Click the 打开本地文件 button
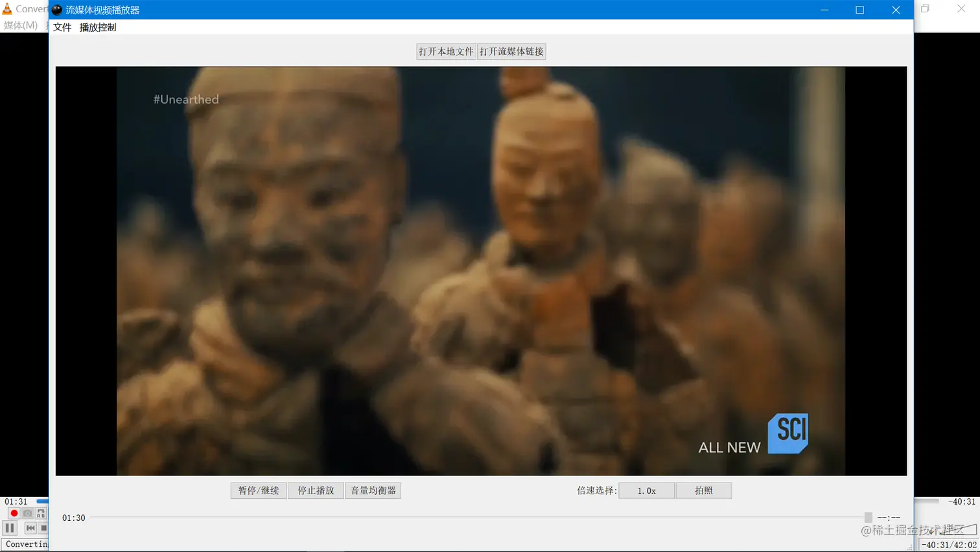The width and height of the screenshot is (980, 552). [446, 51]
